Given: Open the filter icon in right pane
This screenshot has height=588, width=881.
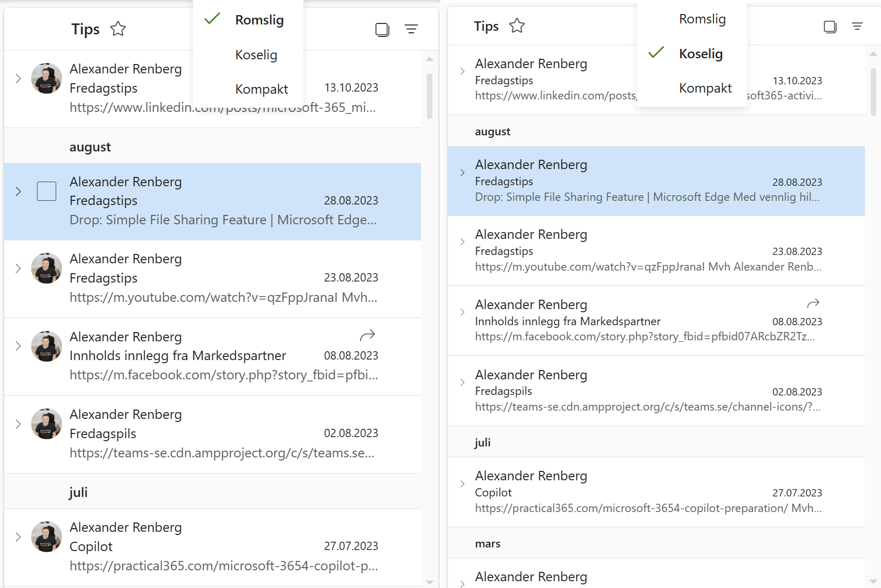Looking at the screenshot, I should click(x=858, y=25).
